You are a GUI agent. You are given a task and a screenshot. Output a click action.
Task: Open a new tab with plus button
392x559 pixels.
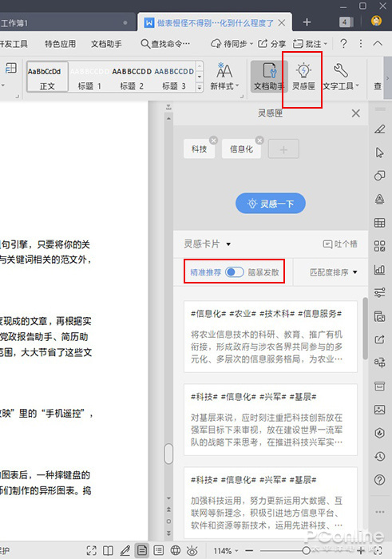coord(307,22)
